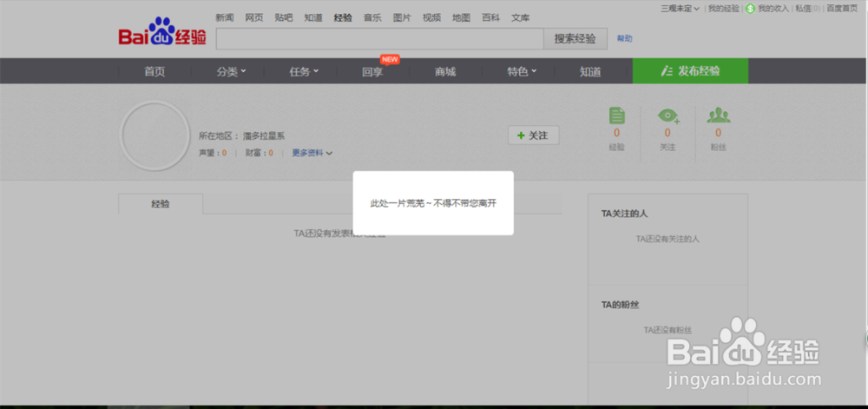
Task: Open 私信 messages link
Action: pos(807,9)
